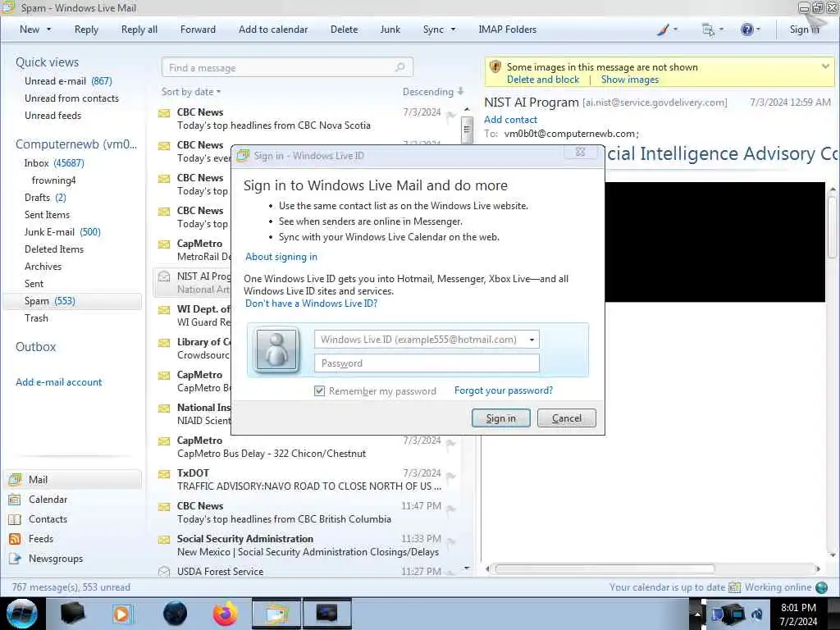Click Reply all in the toolbar
This screenshot has height=630, width=840.
pos(139,30)
